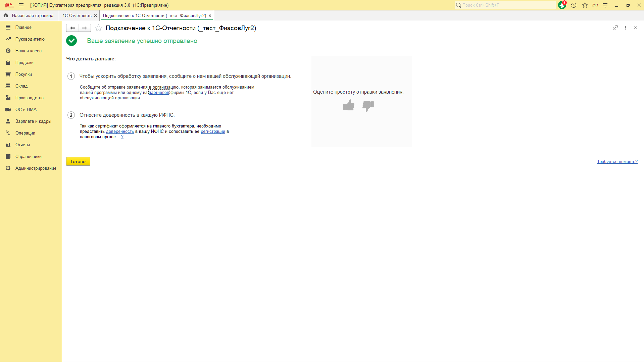The image size is (644, 362).
Task: Open the more options three-dots menu
Action: [625, 28]
